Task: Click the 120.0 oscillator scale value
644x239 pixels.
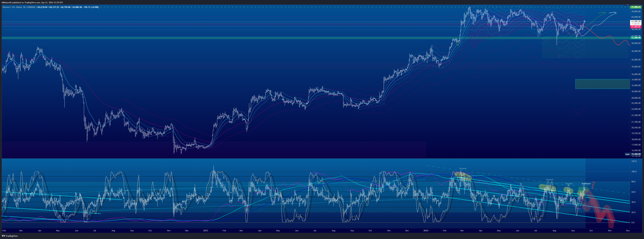Action: (634, 161)
